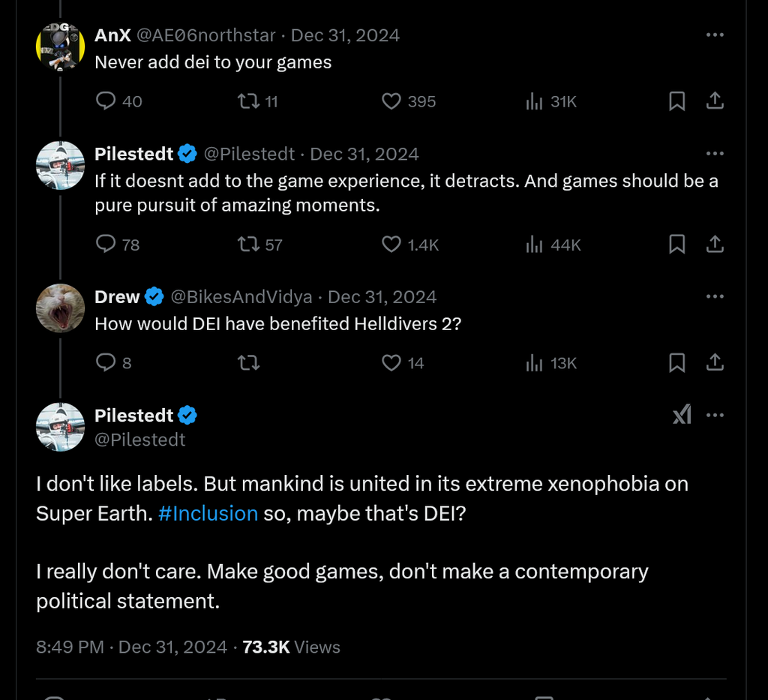The image size is (768, 700).
Task: Click Pilestedt's blue verified badge
Action: [x=184, y=154]
